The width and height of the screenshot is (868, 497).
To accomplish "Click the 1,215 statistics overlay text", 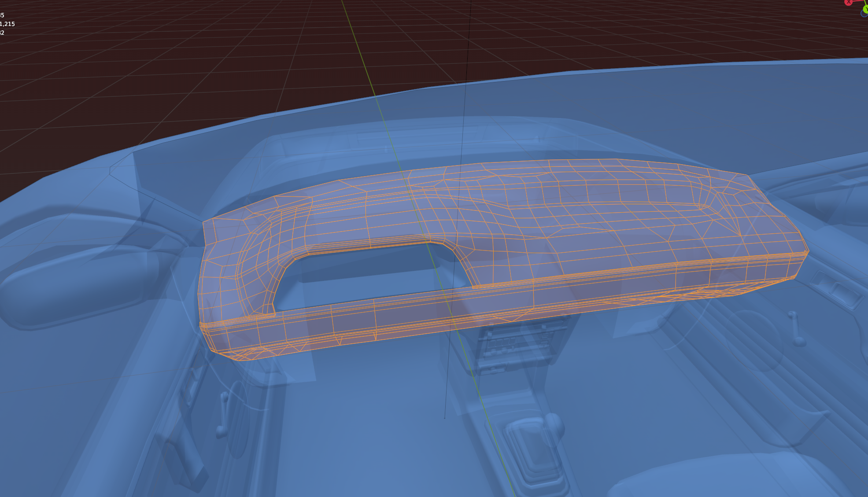I will [x=7, y=24].
